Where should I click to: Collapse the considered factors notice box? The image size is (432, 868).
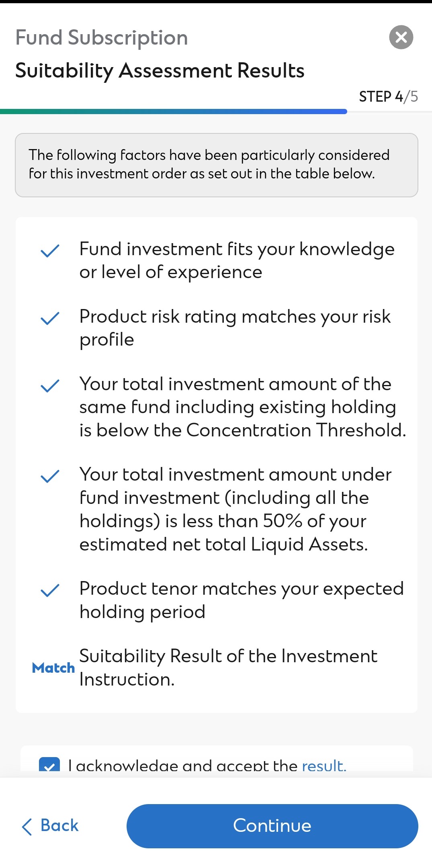(216, 164)
